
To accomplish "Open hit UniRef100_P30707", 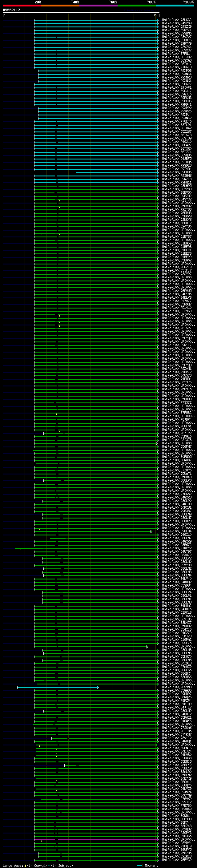I will (177, 37).
